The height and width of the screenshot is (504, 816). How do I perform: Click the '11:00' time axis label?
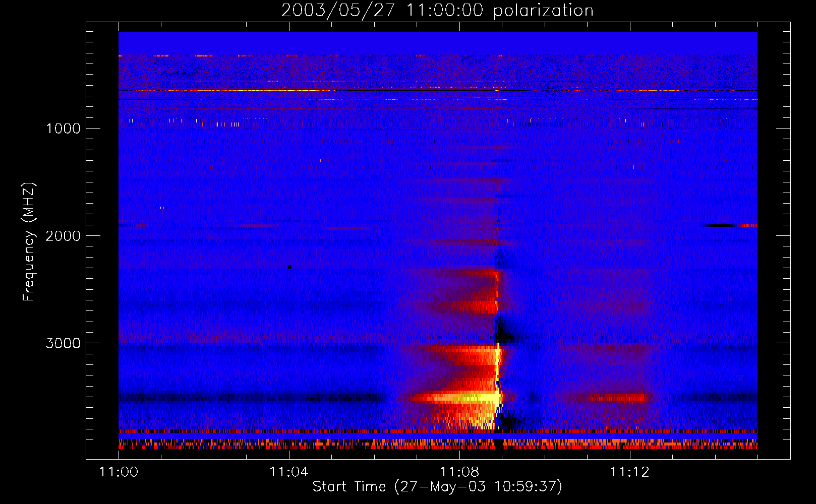(119, 472)
